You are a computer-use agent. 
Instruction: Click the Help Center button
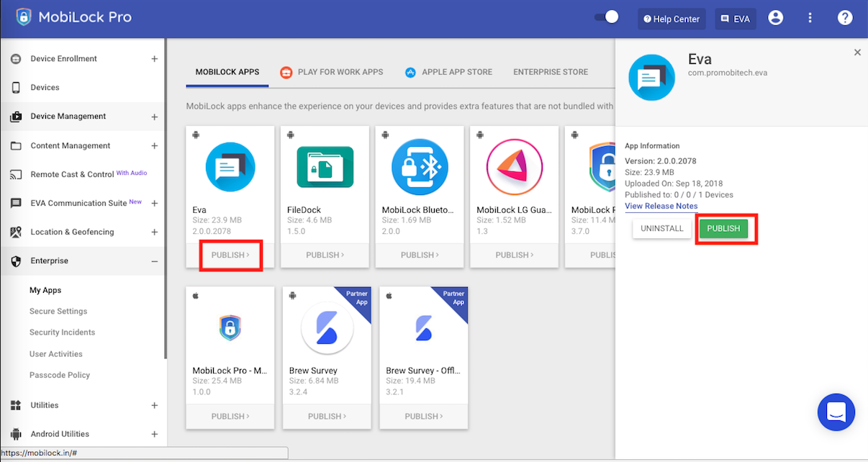672,19
